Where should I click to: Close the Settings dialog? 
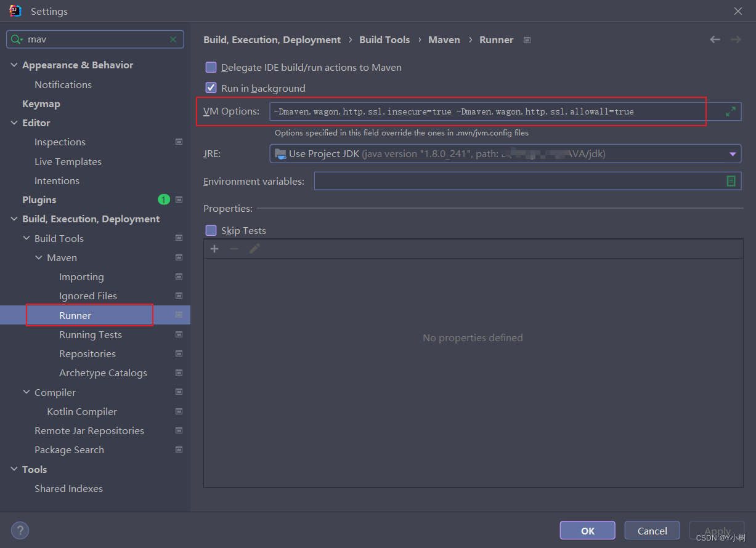pos(738,11)
